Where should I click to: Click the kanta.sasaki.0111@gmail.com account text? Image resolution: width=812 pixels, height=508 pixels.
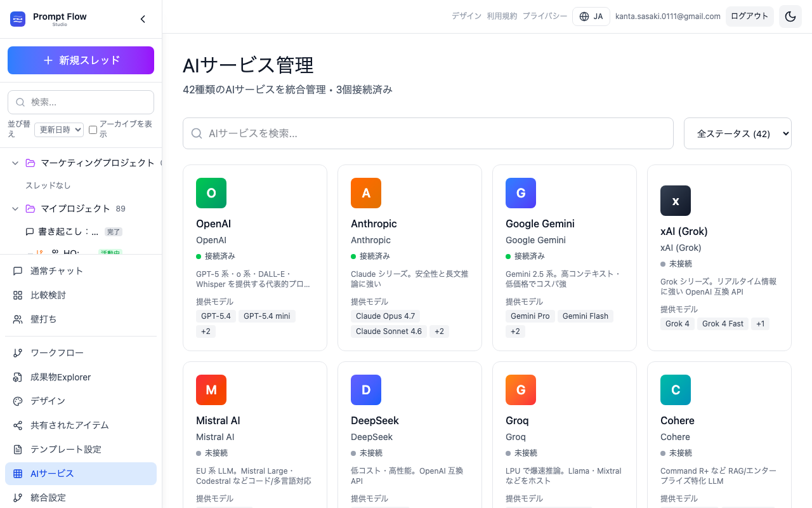click(668, 17)
